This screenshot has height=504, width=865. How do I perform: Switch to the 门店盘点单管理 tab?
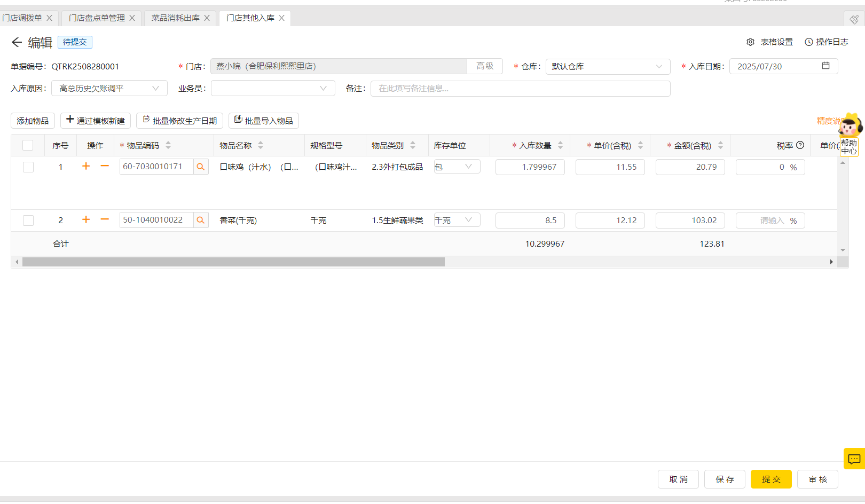[x=97, y=18]
